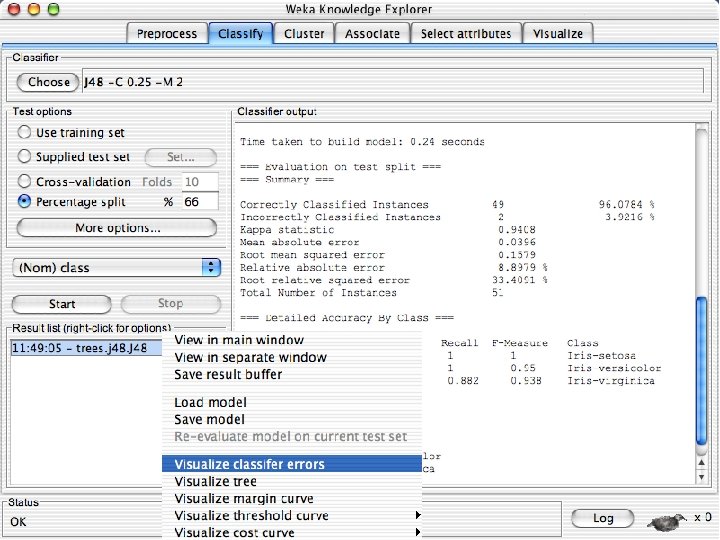Viewport: 720px width, 540px height.
Task: Click the output scrollbar up arrow
Action: 702,462
